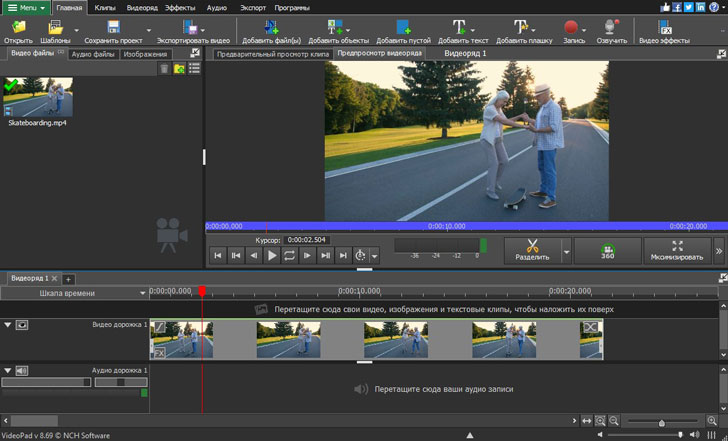Select the Skateboarding.mp4 thumbnail

[38, 97]
